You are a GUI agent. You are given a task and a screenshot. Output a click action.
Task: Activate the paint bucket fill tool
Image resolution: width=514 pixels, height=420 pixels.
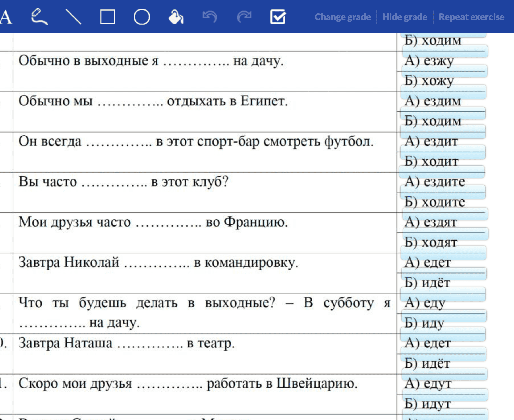(x=176, y=17)
